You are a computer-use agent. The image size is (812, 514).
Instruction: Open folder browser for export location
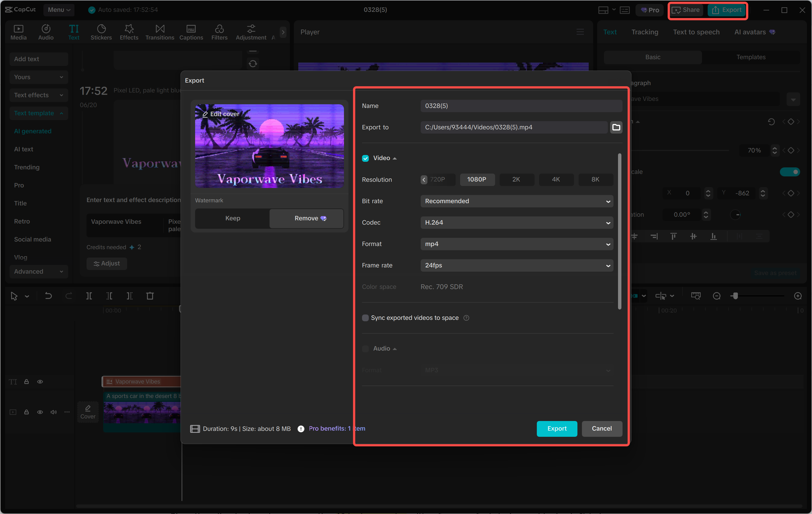point(616,127)
